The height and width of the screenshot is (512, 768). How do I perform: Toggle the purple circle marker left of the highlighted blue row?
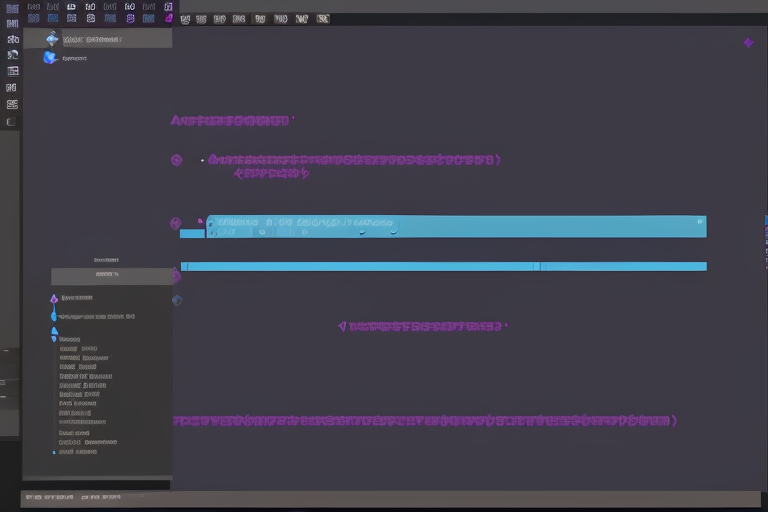pyautogui.click(x=176, y=223)
